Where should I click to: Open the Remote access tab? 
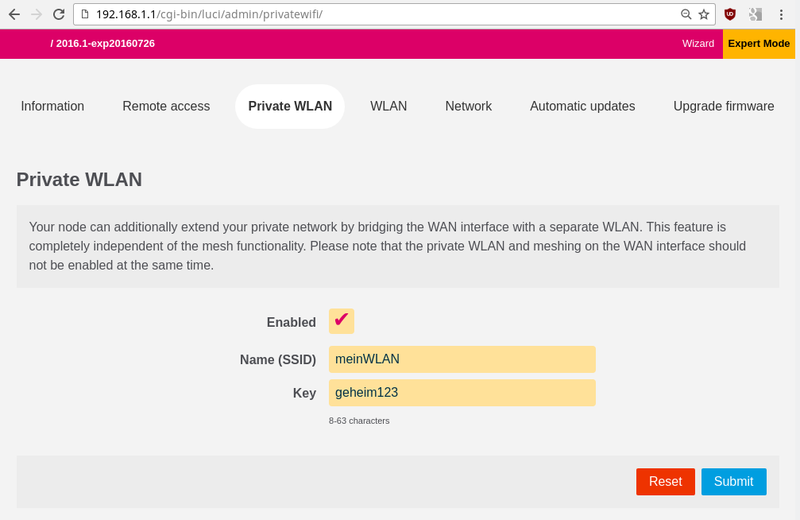[x=166, y=106]
